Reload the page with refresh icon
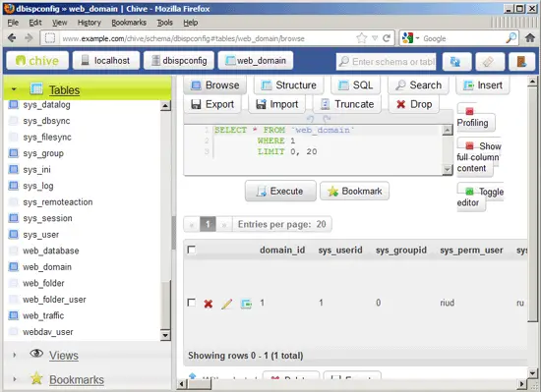This screenshot has height=392, width=541. [387, 38]
